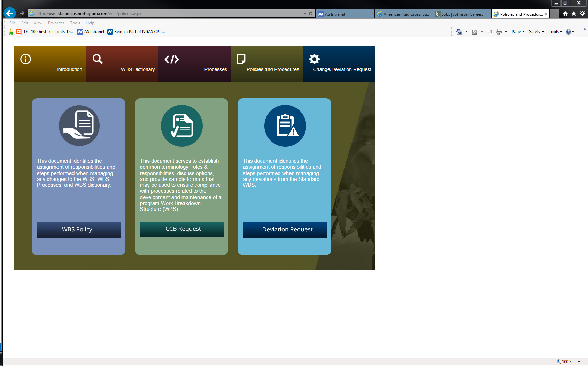
Task: Refresh the page using the reload icon
Action: coord(311,14)
